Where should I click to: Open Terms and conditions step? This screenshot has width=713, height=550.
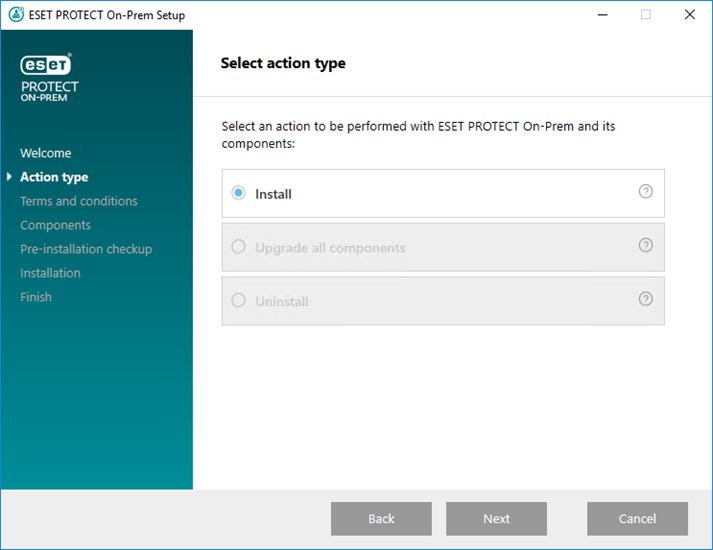tap(79, 201)
